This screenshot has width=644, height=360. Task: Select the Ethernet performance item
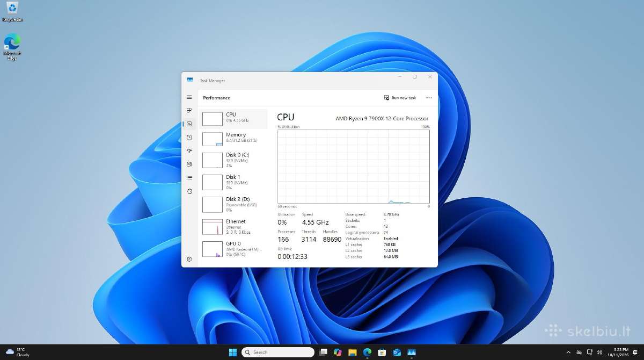234,226
